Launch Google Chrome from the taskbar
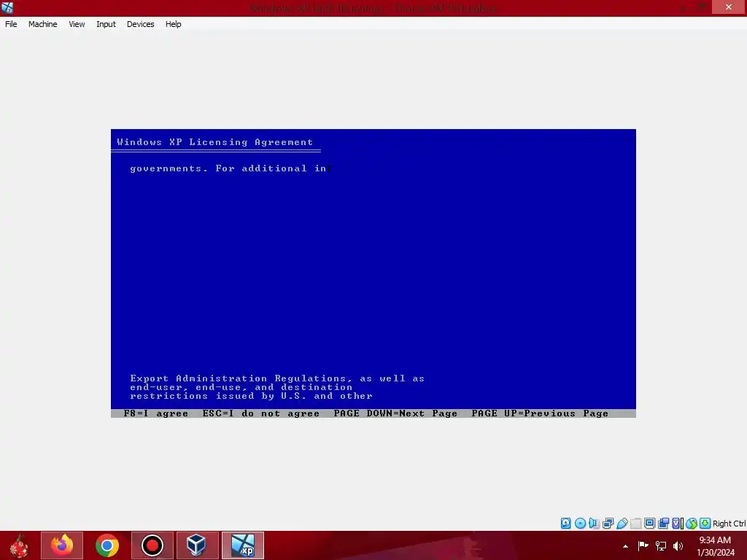 [107, 545]
